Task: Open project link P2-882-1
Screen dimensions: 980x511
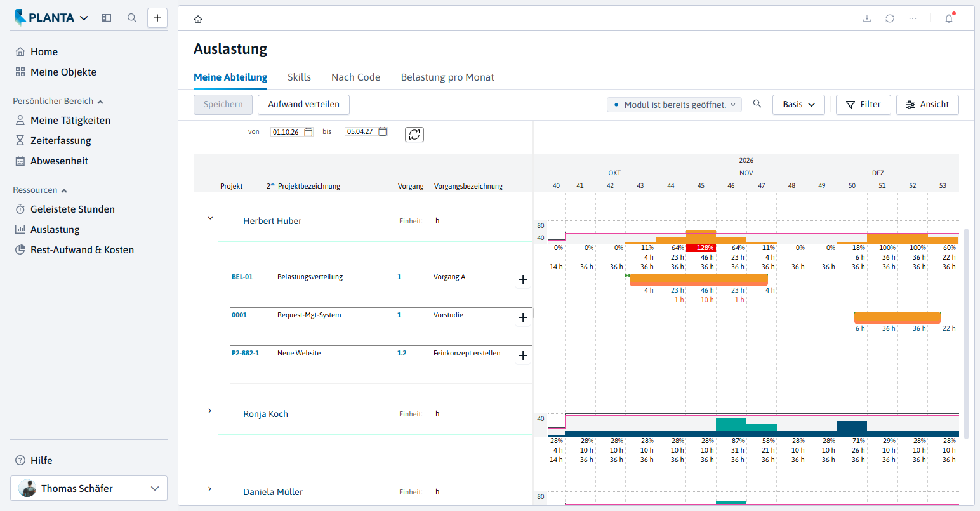Action: point(245,353)
